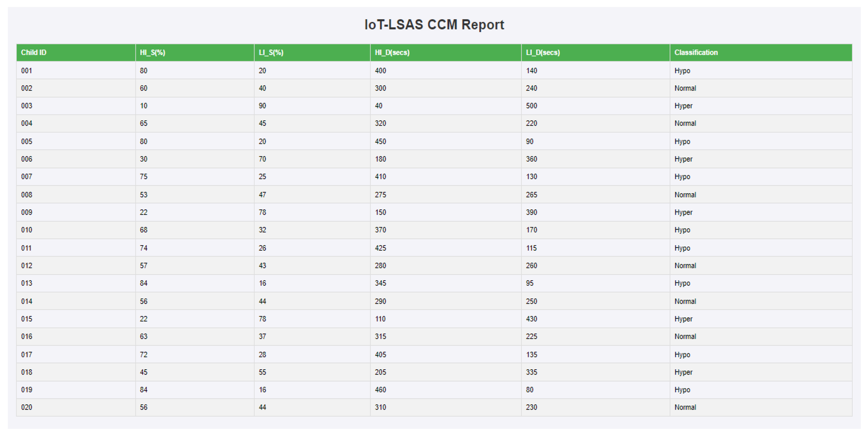Click HI_D value 460 in row 019

[380, 390]
